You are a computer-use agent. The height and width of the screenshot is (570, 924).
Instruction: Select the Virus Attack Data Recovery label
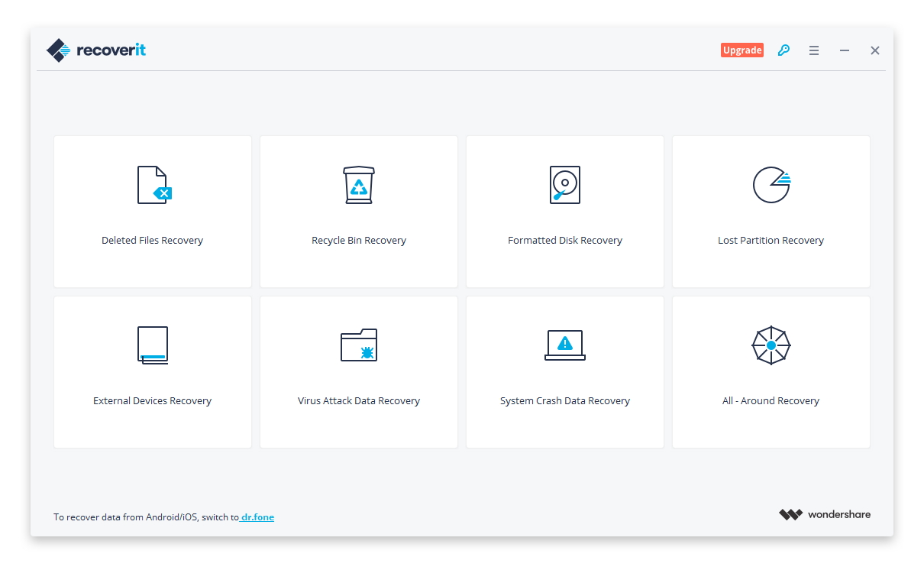tap(359, 401)
